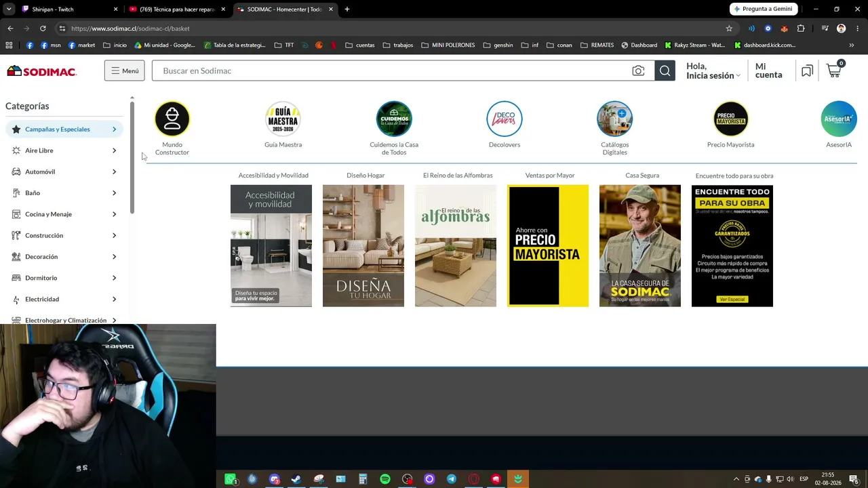This screenshot has height=488, width=868.
Task: Open the Hola, Inicia sesión dropdown
Action: click(713, 70)
